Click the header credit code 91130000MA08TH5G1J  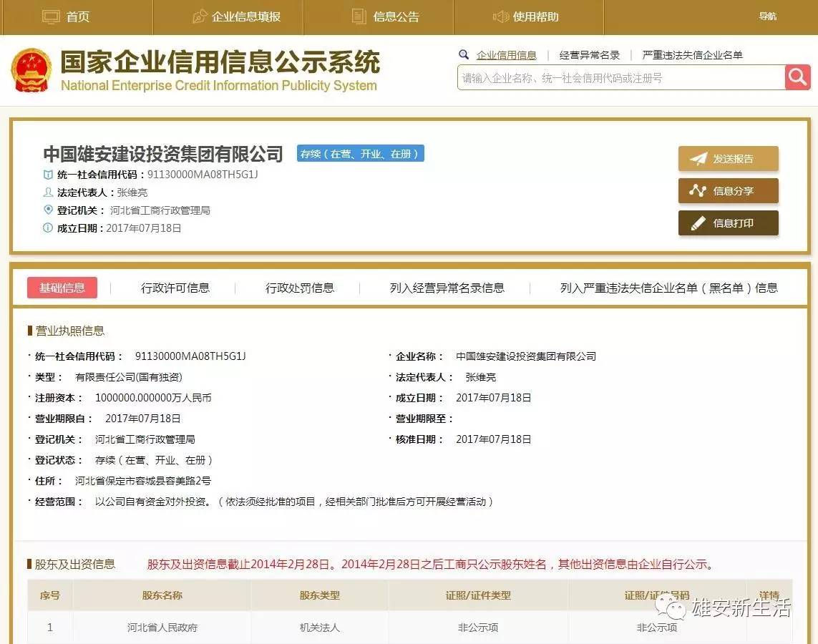(203, 175)
